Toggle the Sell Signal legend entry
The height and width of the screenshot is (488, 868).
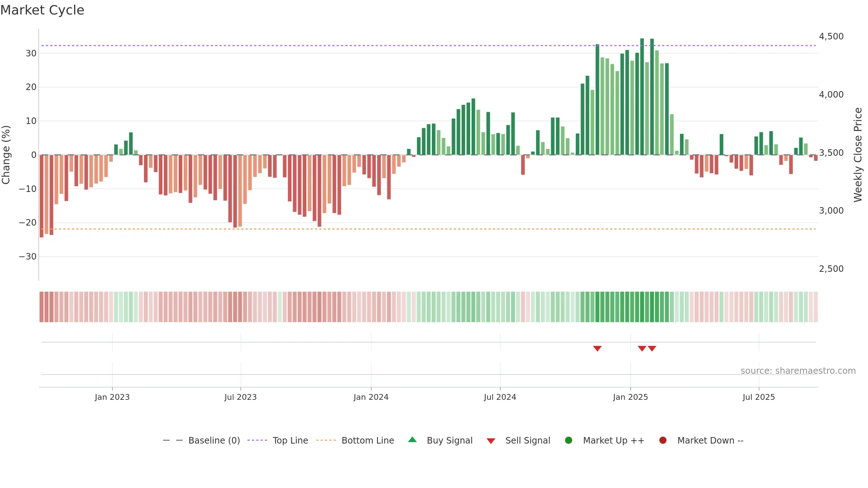(x=518, y=440)
